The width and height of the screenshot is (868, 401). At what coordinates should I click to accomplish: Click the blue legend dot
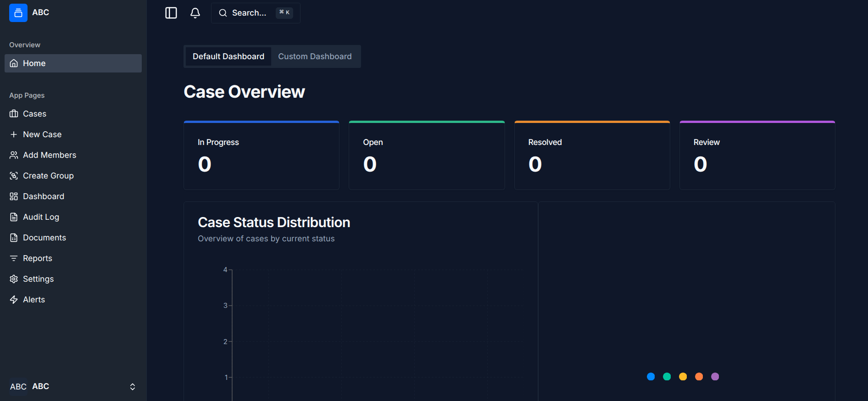[651, 377]
